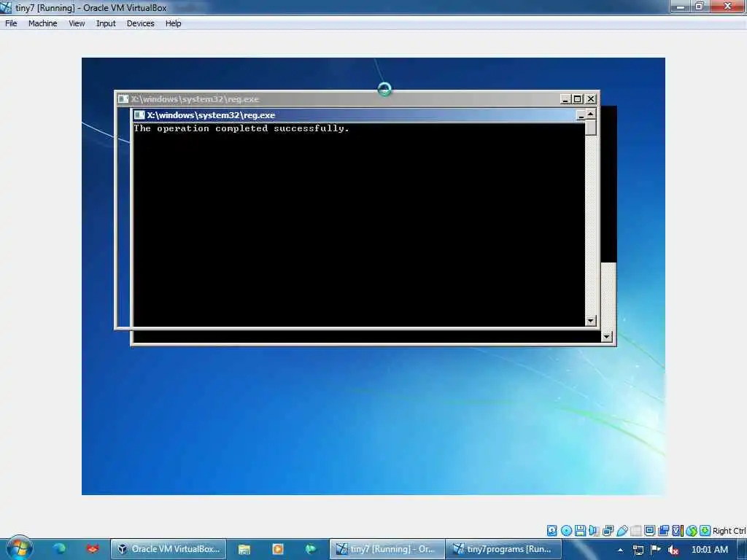This screenshot has width=747, height=560.
Task: Click scroll down arrow of back console window
Action: (606, 337)
